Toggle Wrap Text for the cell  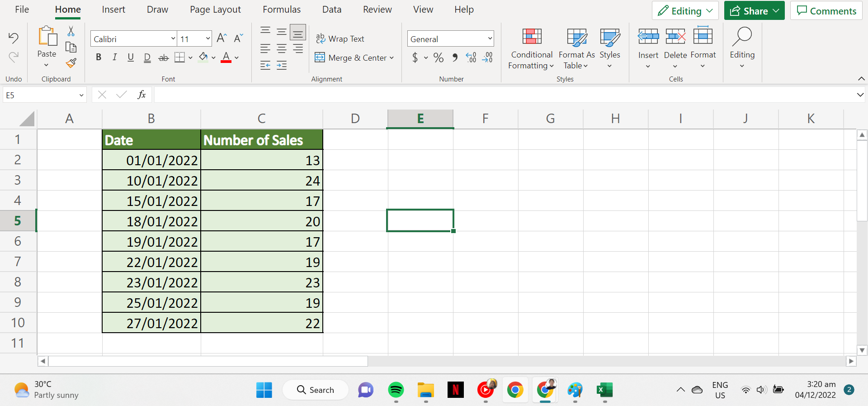point(340,39)
